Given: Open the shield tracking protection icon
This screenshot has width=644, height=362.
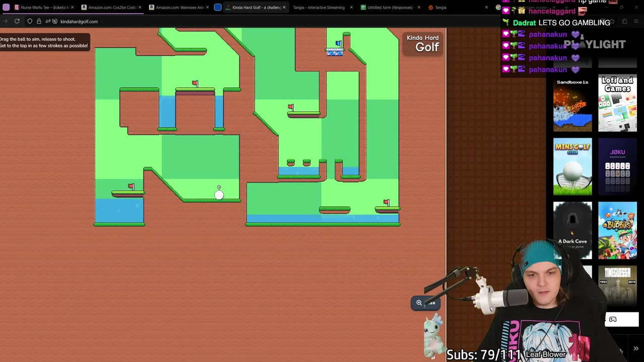Looking at the screenshot, I should (x=30, y=21).
